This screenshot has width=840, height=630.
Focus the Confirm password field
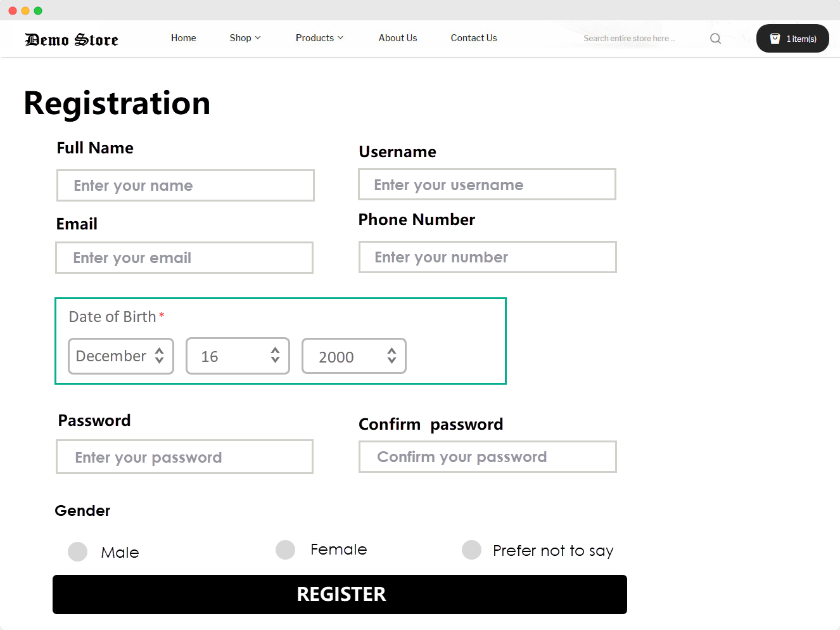488,457
